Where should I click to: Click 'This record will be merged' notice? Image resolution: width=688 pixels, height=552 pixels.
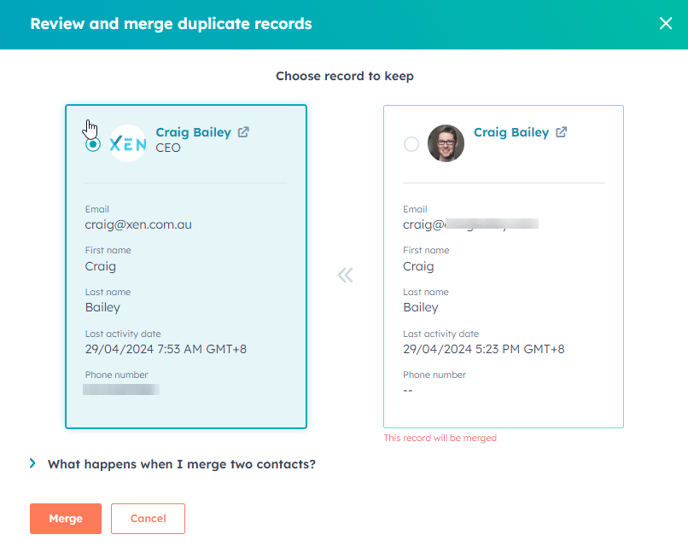440,438
